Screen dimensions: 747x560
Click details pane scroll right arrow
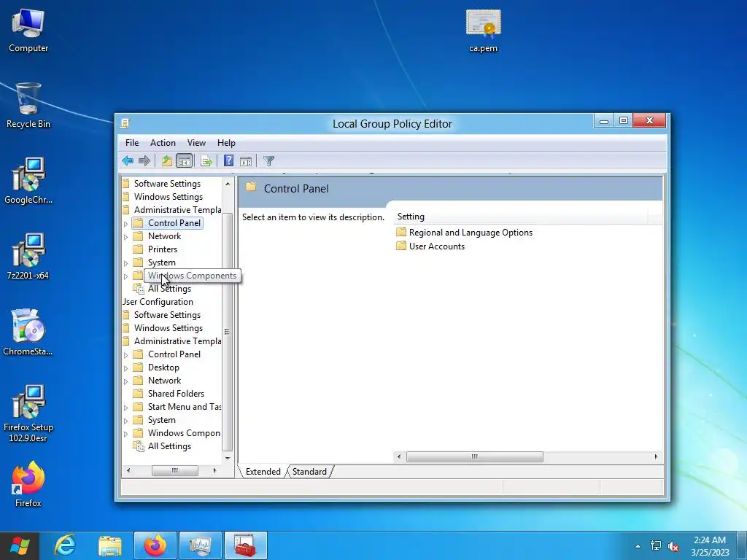(656, 456)
